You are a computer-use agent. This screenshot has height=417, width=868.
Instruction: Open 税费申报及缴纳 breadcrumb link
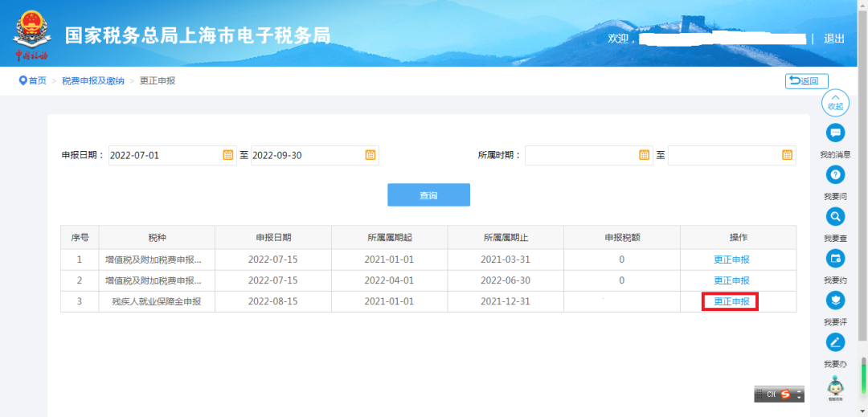point(93,80)
